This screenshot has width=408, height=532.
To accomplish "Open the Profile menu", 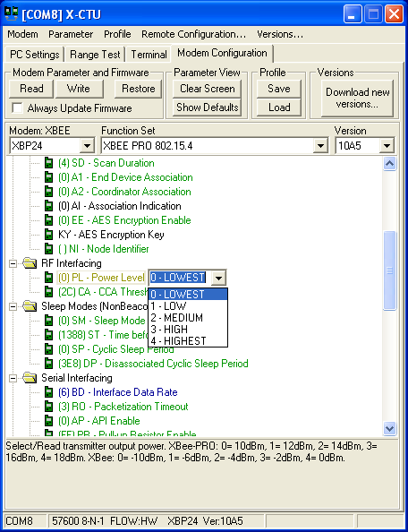I will 117,34.
